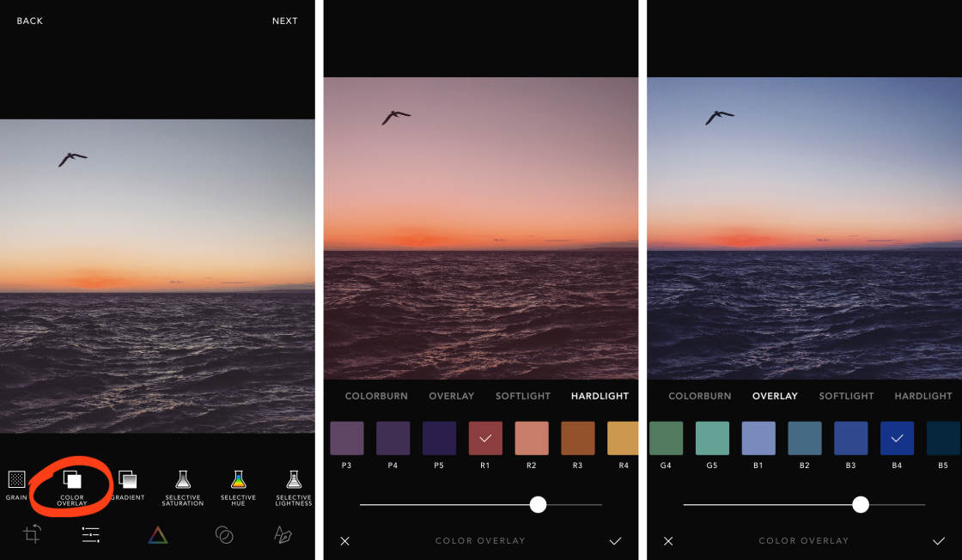Click the intensity slider handle in right screen

point(861,504)
